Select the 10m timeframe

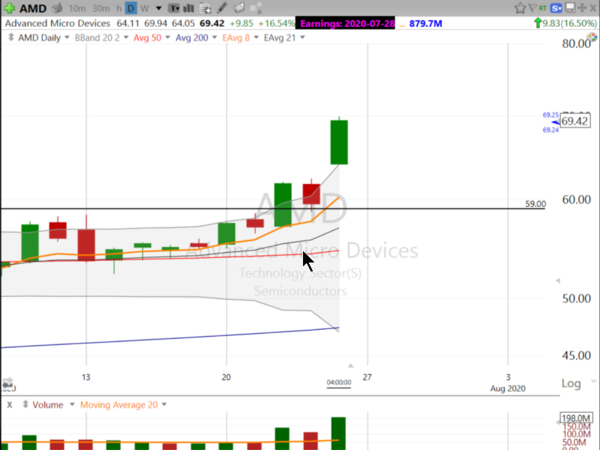point(78,9)
